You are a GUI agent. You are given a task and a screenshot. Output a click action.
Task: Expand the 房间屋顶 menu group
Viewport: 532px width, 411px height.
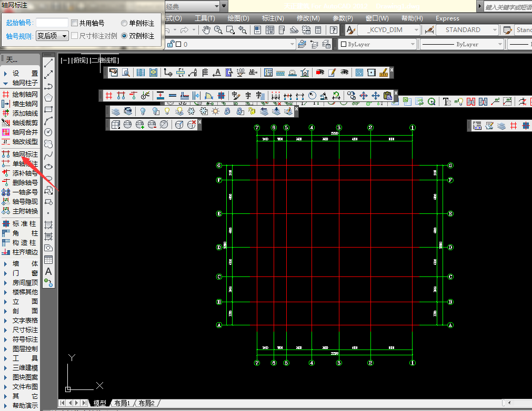pyautogui.click(x=20, y=283)
